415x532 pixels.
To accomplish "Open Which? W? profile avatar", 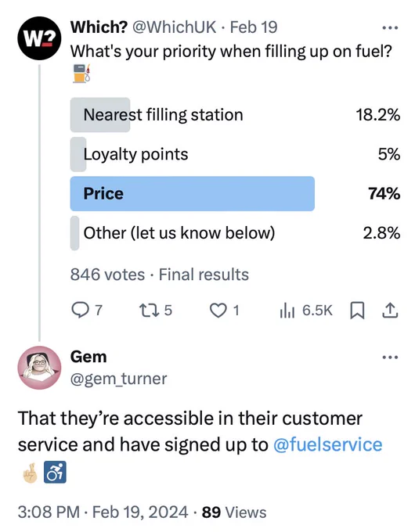I will (x=39, y=38).
